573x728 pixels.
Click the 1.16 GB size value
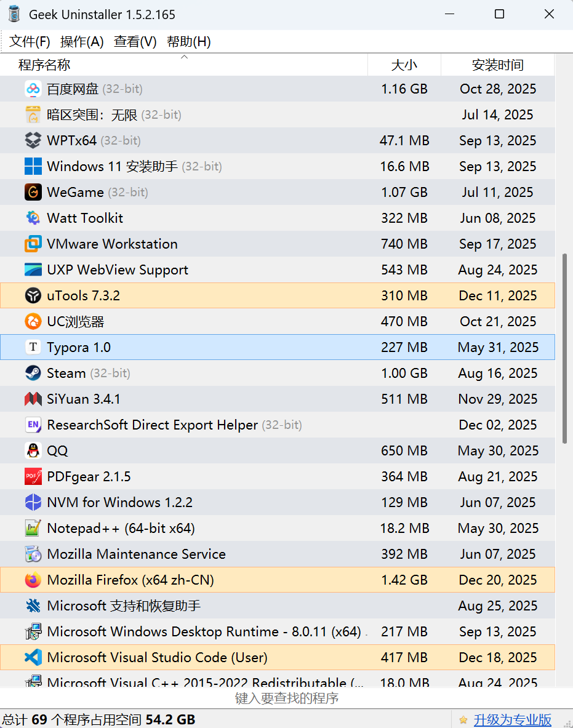[404, 89]
